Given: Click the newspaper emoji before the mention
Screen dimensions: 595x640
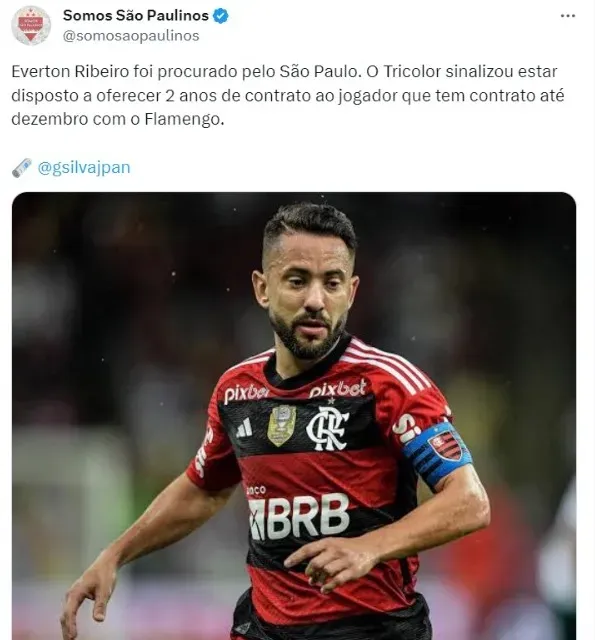Looking at the screenshot, I should [22, 168].
